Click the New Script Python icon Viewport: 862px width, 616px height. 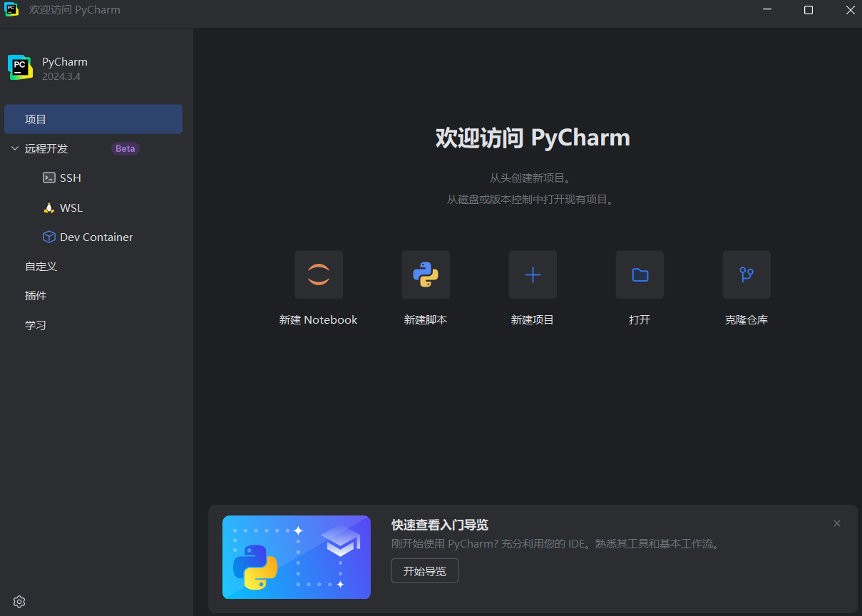coord(426,274)
